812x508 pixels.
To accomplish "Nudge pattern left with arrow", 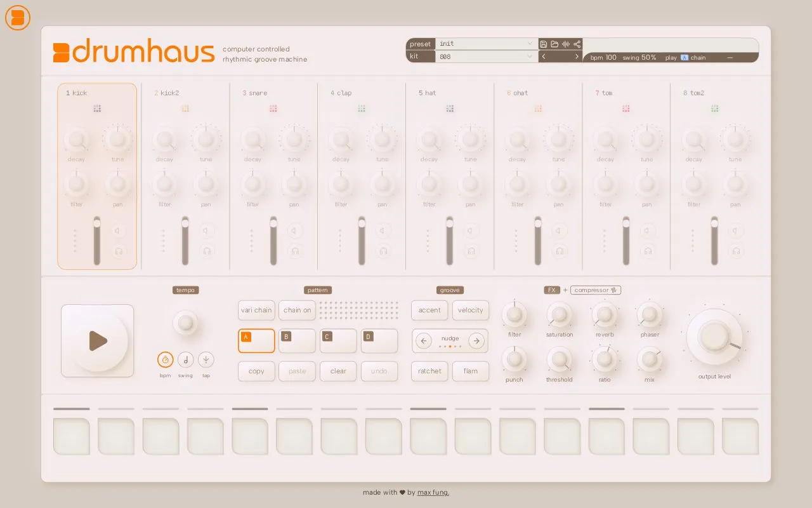I will pyautogui.click(x=424, y=341).
